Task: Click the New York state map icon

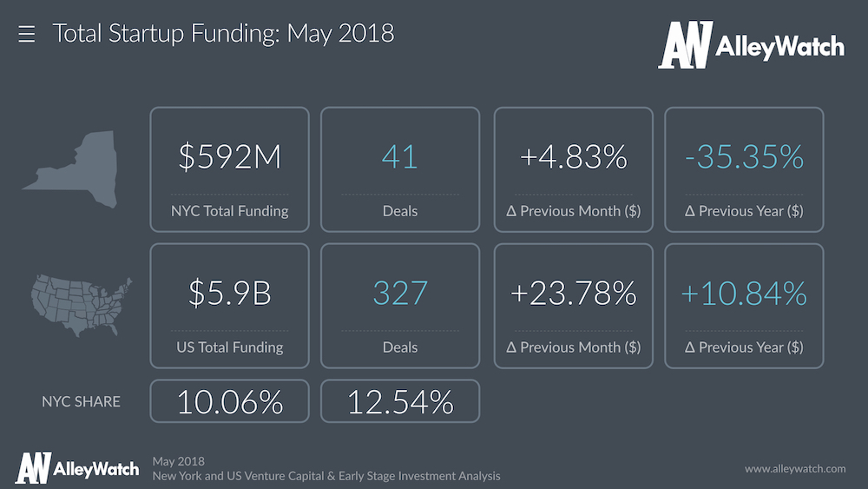Action: [x=69, y=169]
